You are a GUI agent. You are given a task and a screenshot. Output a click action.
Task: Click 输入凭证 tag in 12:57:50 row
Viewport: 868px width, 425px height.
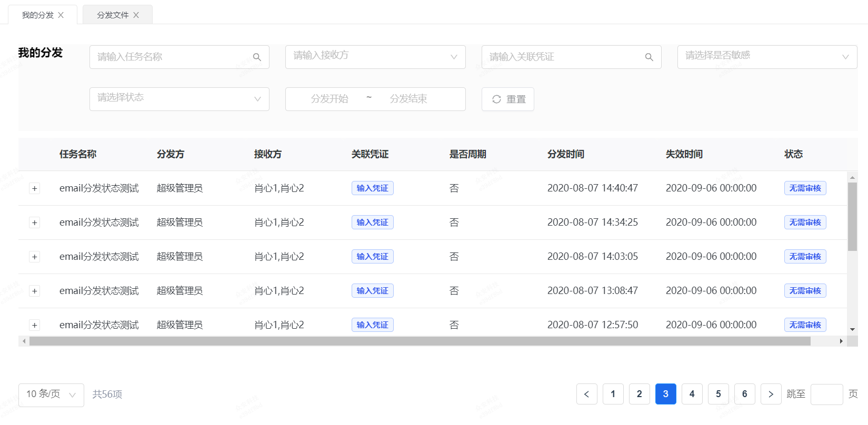coord(373,325)
